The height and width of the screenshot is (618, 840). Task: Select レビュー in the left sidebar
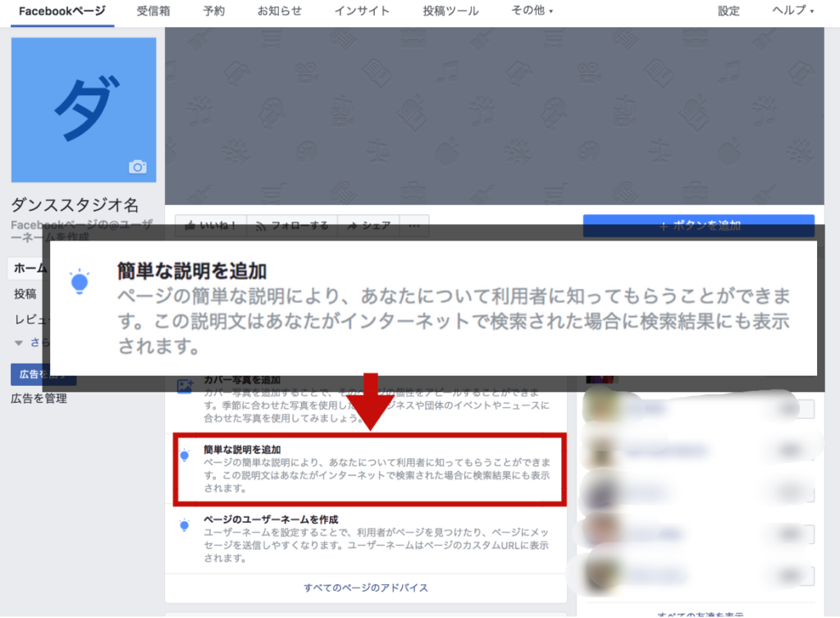tap(32, 319)
